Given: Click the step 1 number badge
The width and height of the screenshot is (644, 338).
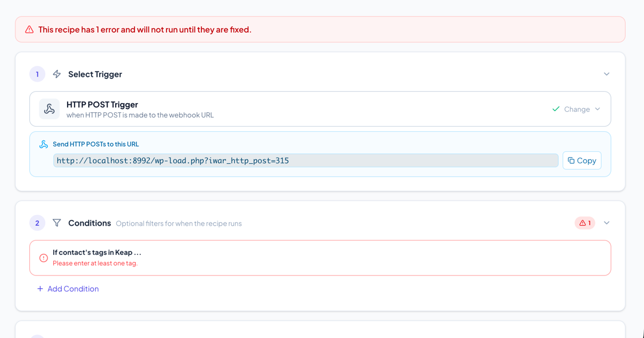Looking at the screenshot, I should pyautogui.click(x=37, y=74).
